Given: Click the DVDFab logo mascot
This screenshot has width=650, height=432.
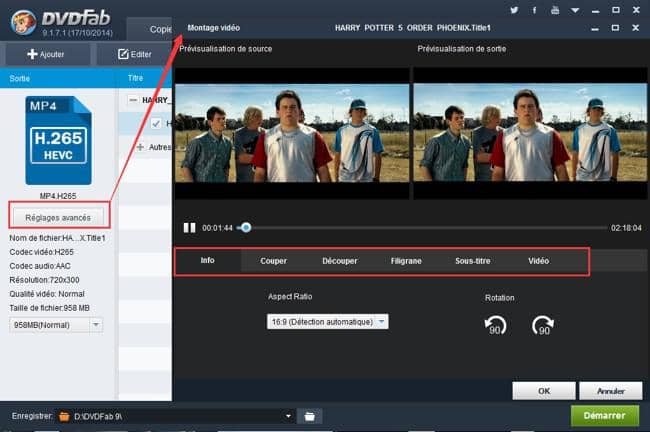Looking at the screenshot, I should click(x=23, y=22).
